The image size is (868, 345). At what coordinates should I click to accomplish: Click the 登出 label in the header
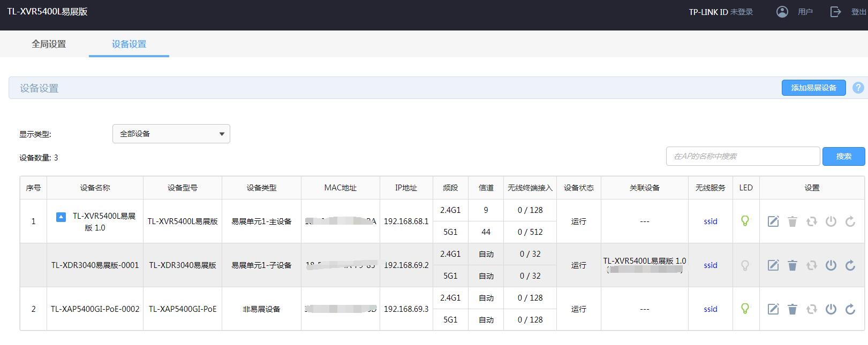tap(859, 12)
